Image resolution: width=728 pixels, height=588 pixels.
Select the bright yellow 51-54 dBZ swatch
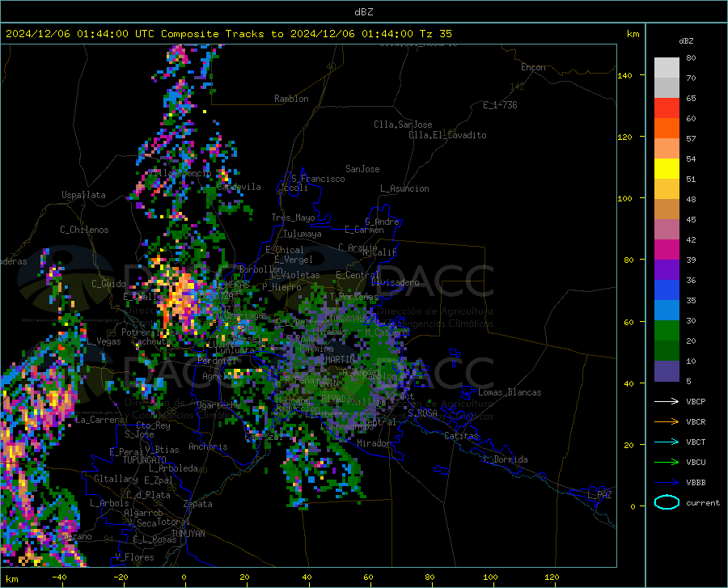pyautogui.click(x=667, y=169)
